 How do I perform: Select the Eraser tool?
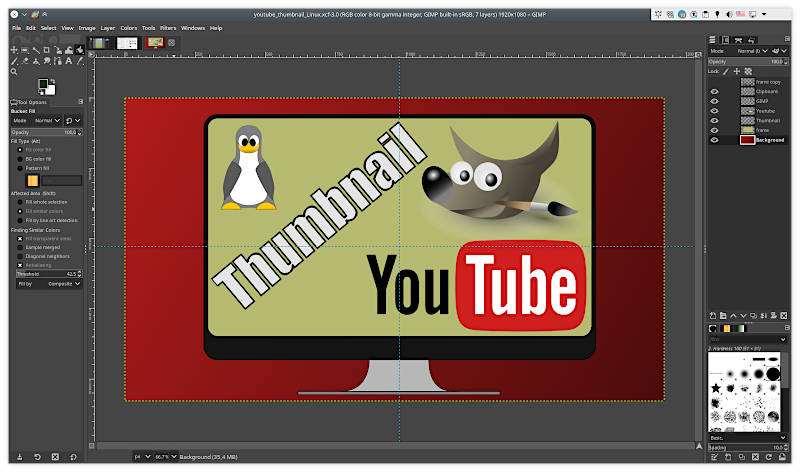tap(25, 61)
